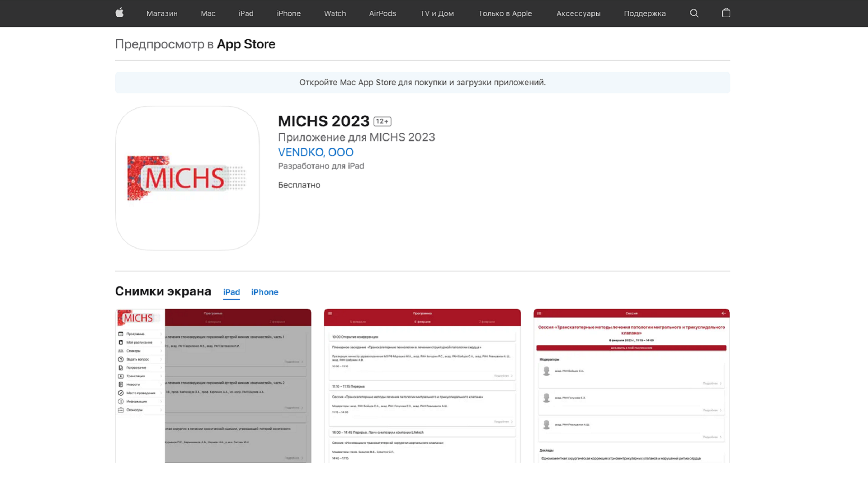
Task: Open the Поддержка menu item
Action: coord(645,14)
